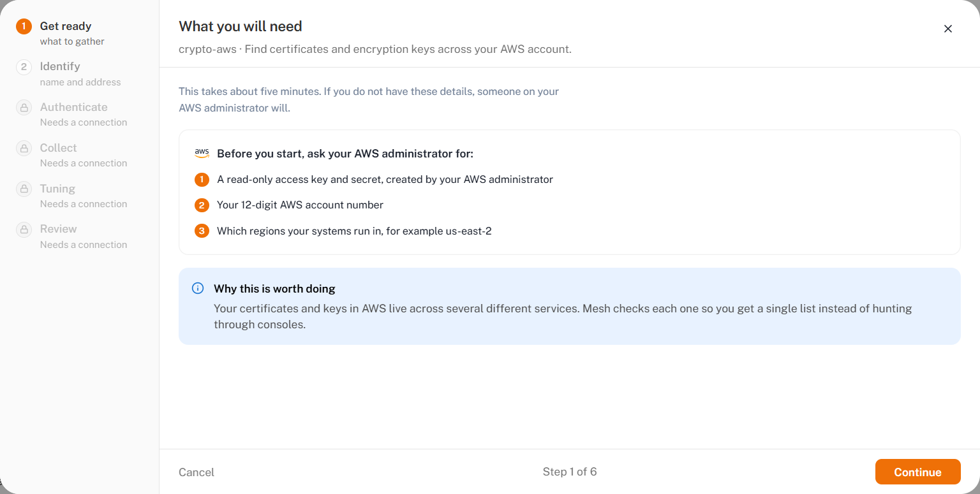Screen dimensions: 980x494
Task: Click the lock icon beside Tuning
Action: tap(24, 189)
